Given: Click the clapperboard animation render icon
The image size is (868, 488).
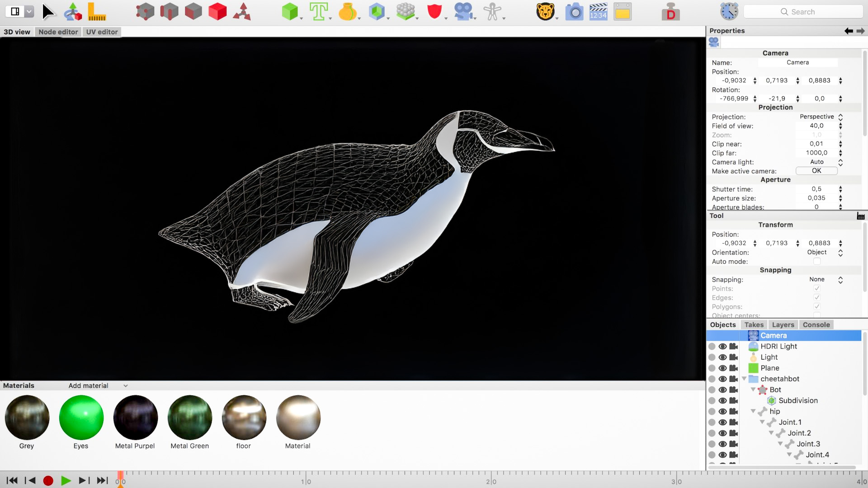Looking at the screenshot, I should click(x=598, y=12).
